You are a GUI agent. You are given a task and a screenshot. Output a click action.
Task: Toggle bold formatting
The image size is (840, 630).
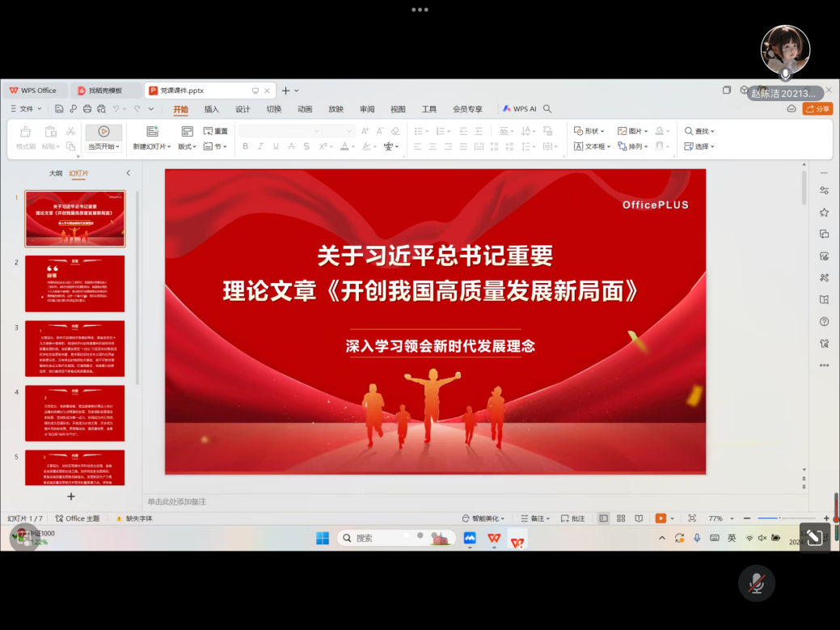[x=245, y=146]
